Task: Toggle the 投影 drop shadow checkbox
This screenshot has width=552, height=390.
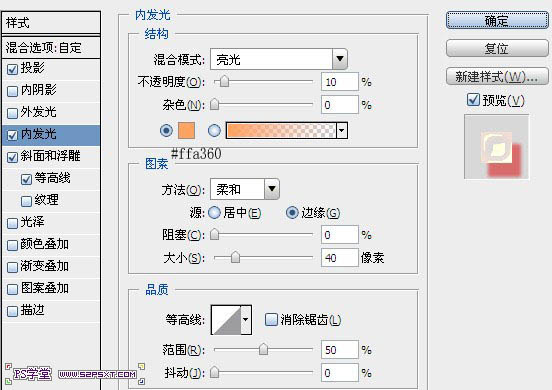Action: (12, 69)
